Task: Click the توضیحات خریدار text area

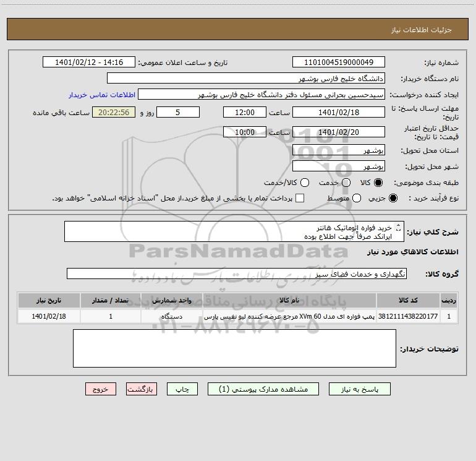Action: click(234, 348)
